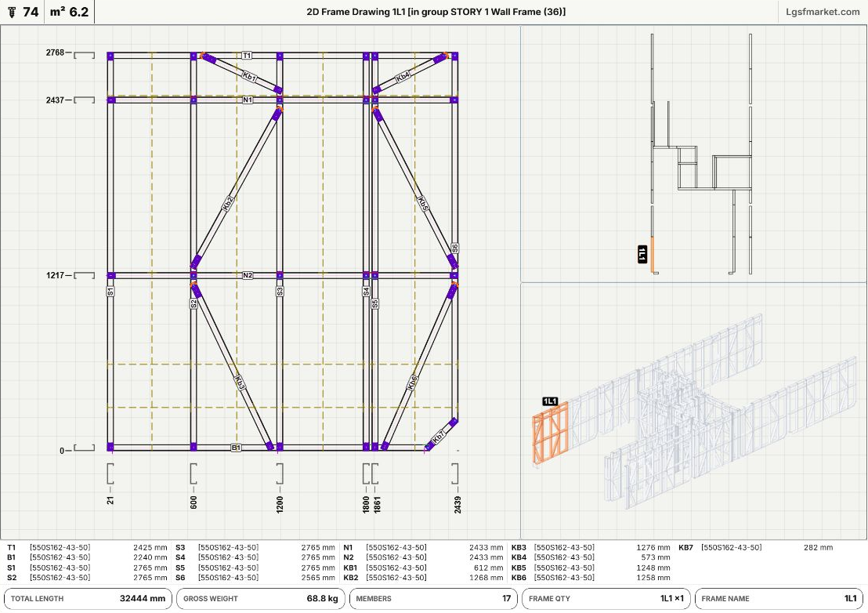
Task: Click the Gross Weight 68.8 kg field
Action: point(261,599)
